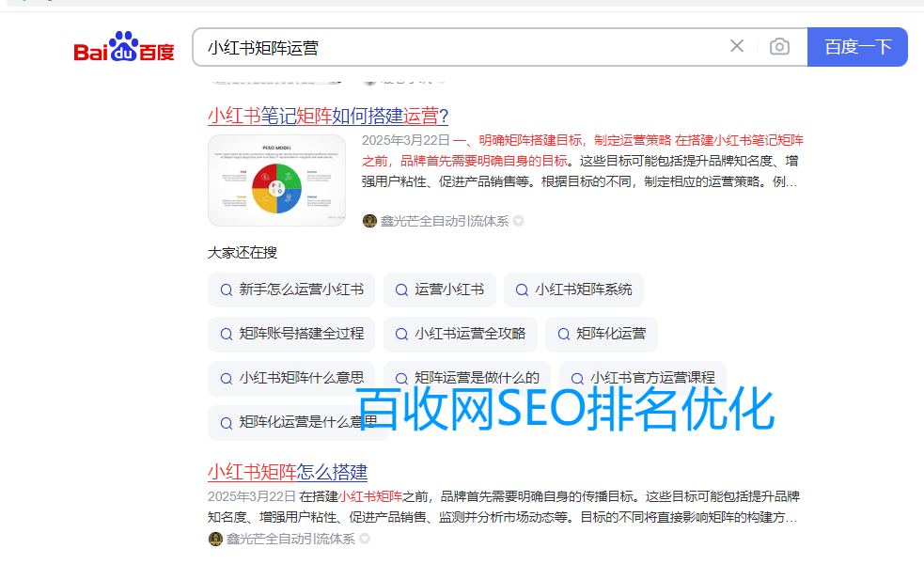The width and height of the screenshot is (924, 564).
Task: Search suggestion 运营小红书
Action: click(440, 290)
